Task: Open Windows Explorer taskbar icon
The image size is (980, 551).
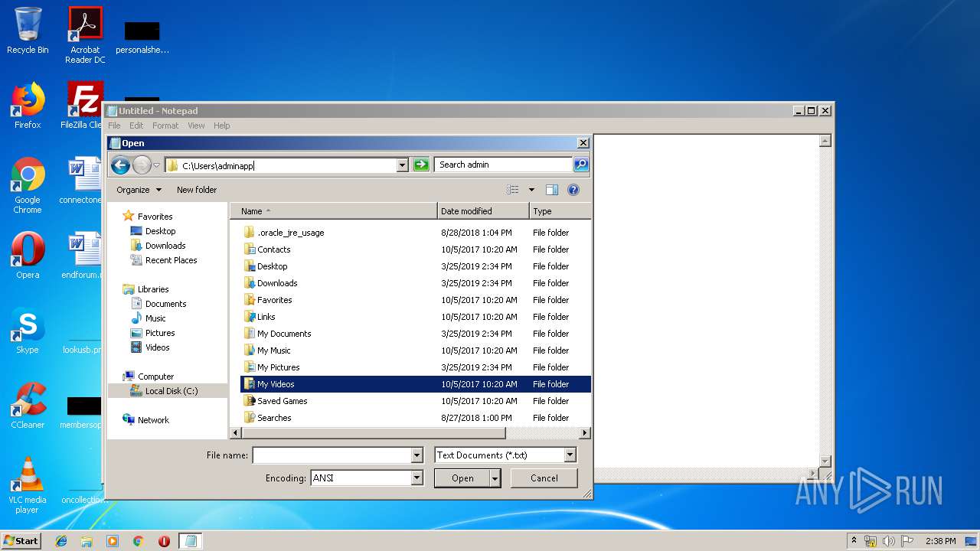Action: pyautogui.click(x=87, y=541)
